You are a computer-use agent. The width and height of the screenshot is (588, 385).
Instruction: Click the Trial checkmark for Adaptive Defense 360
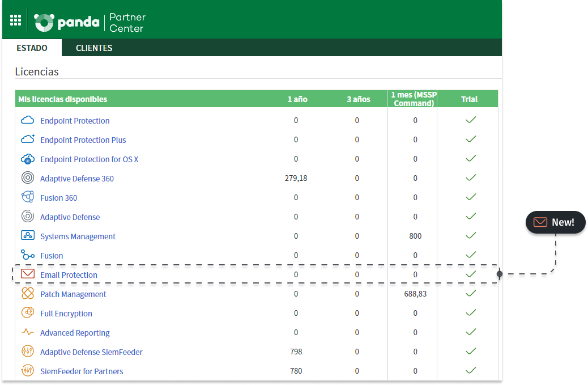[x=471, y=177]
